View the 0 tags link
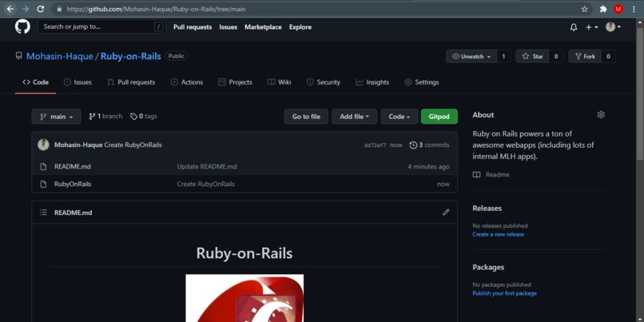644x322 pixels. pyautogui.click(x=144, y=116)
